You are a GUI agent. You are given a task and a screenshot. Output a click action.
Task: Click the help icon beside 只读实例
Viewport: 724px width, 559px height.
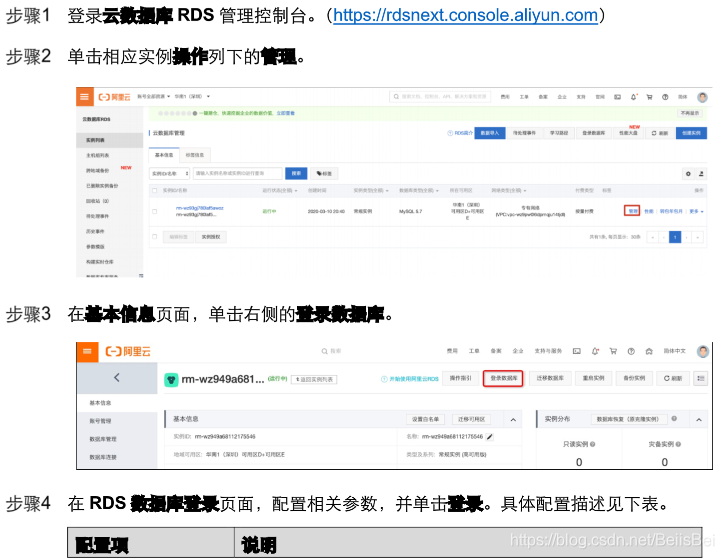pyautogui.click(x=592, y=444)
